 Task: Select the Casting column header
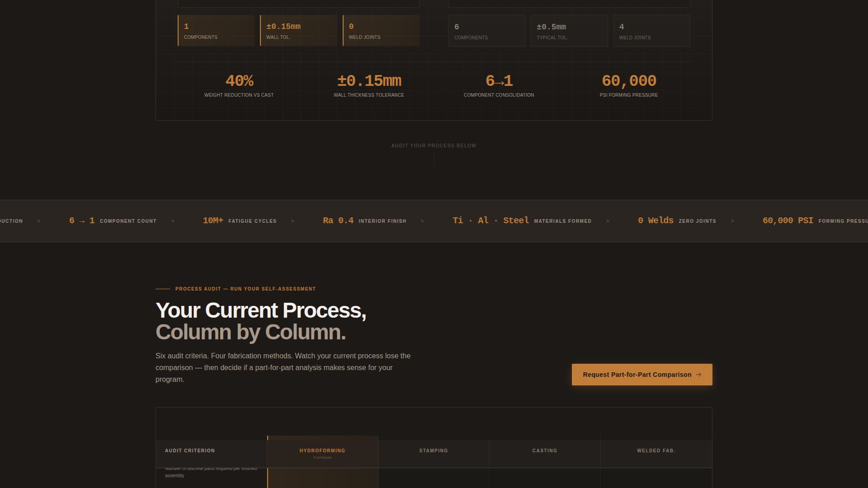point(544,450)
